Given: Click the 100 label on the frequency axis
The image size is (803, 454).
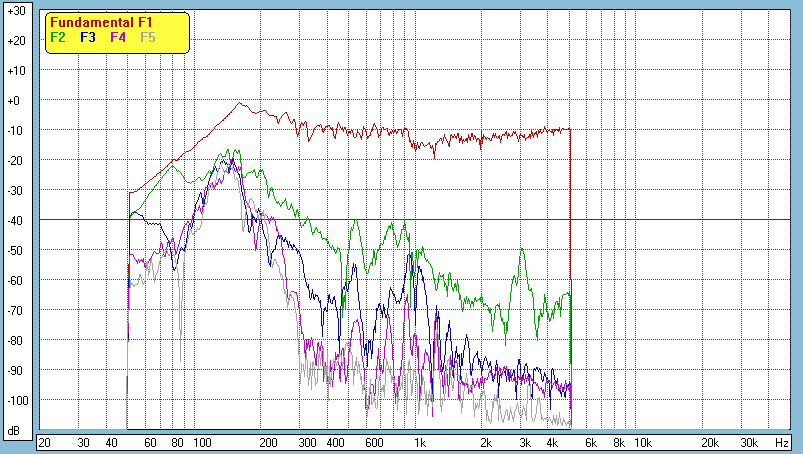Looking at the screenshot, I should 201,442.
